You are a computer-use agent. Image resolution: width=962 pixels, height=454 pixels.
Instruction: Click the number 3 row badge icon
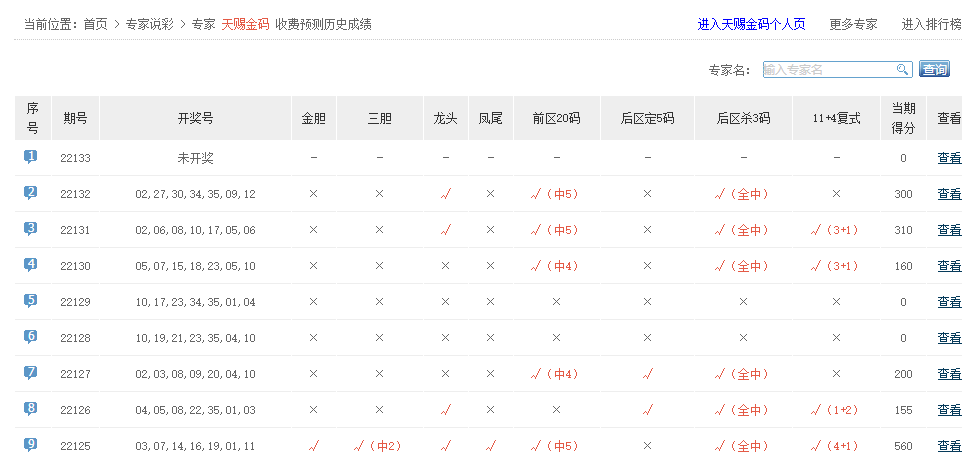(x=31, y=229)
